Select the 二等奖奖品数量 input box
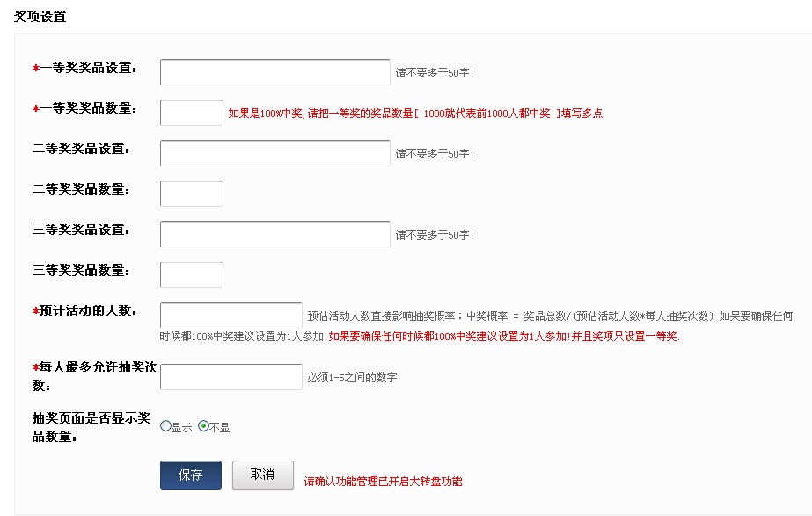This screenshot has width=812, height=516. [x=192, y=194]
